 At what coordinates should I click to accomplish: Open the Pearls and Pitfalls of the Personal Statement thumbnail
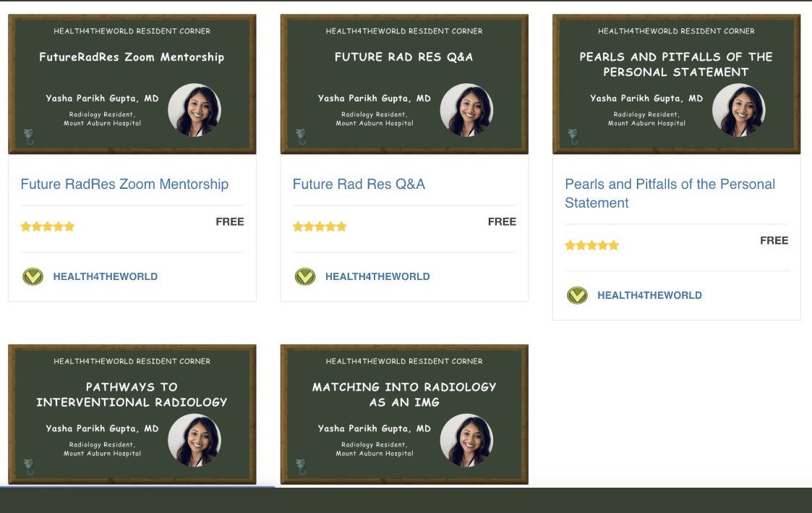(x=677, y=84)
